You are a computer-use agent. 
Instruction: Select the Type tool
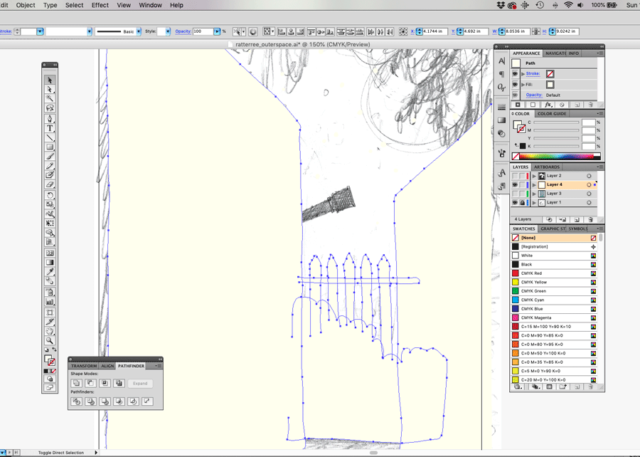click(50, 128)
